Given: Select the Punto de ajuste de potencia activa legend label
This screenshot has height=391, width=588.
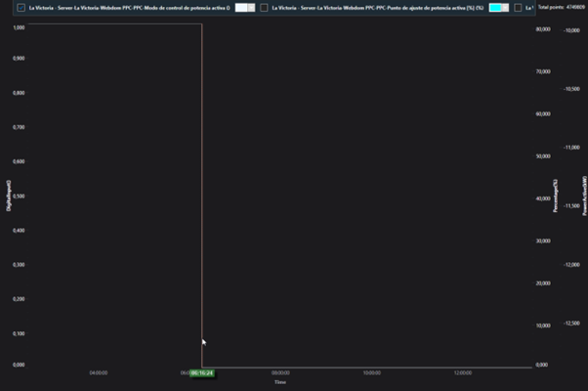Looking at the screenshot, I should (377, 8).
